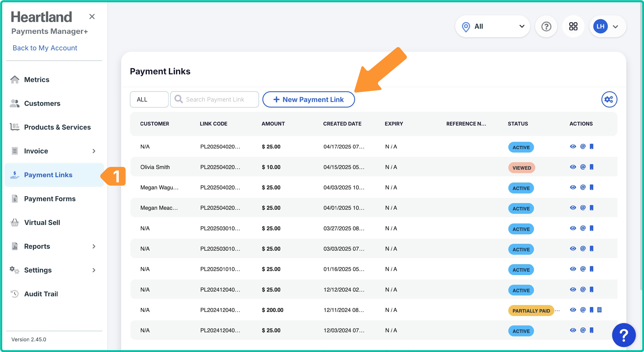
Task: View the 01/16/2025 payment link
Action: (x=573, y=269)
